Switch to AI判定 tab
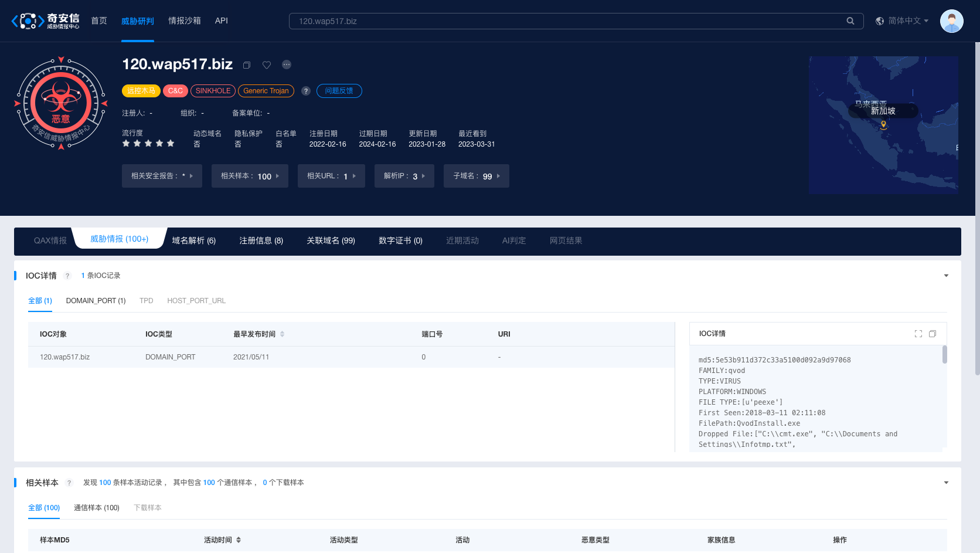 514,240
